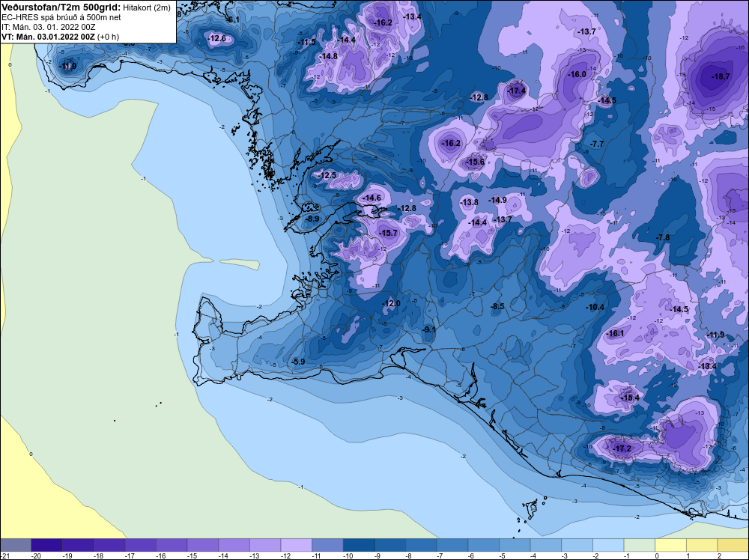Image resolution: width=749 pixels, height=560 pixels.
Task: Click the legend swatch labeled 1
Action: pyautogui.click(x=703, y=545)
